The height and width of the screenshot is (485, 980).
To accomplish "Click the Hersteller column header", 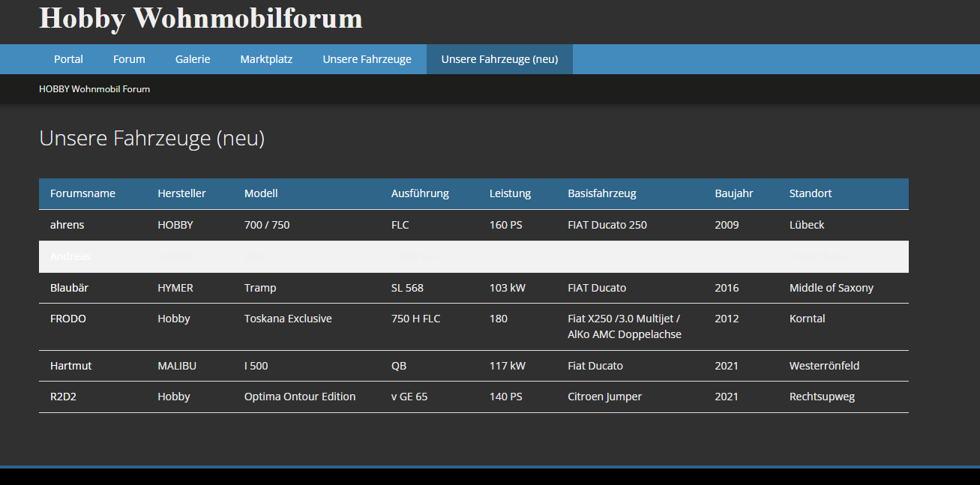I will (x=181, y=193).
